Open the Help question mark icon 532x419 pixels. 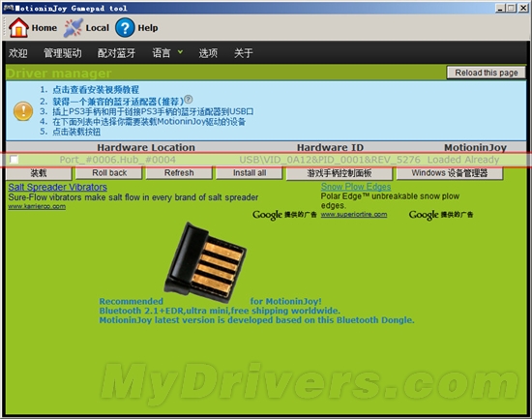click(x=125, y=28)
